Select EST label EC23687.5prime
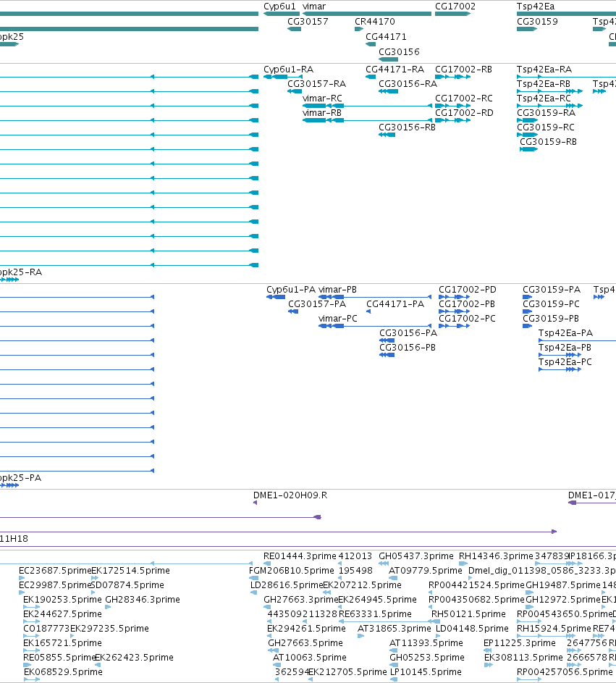 point(55,571)
